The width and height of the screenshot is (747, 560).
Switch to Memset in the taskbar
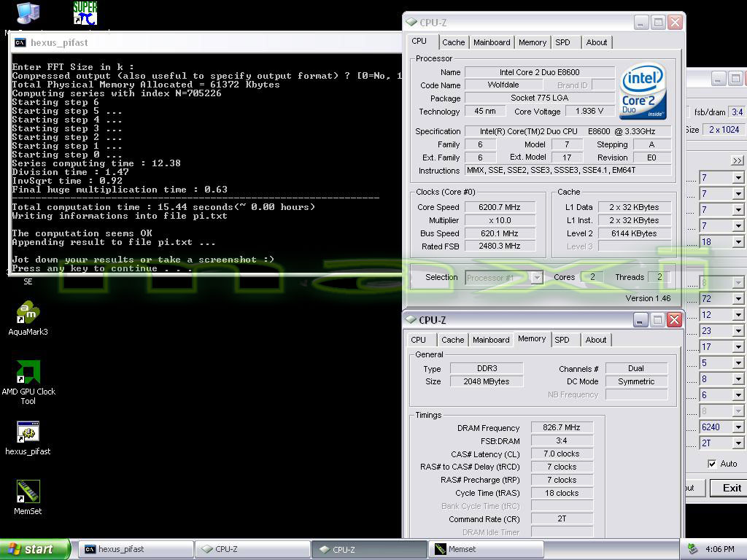(486, 549)
